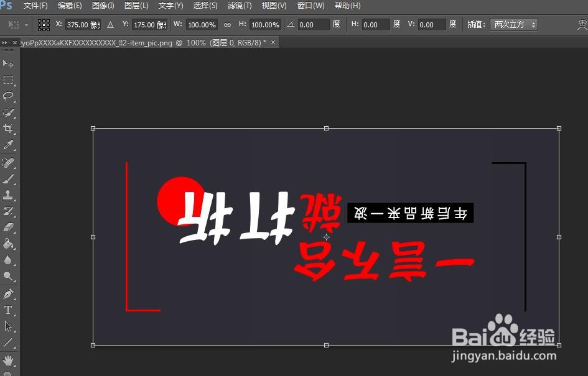Open the 滤镜 menu
The image size is (588, 376).
(239, 6)
